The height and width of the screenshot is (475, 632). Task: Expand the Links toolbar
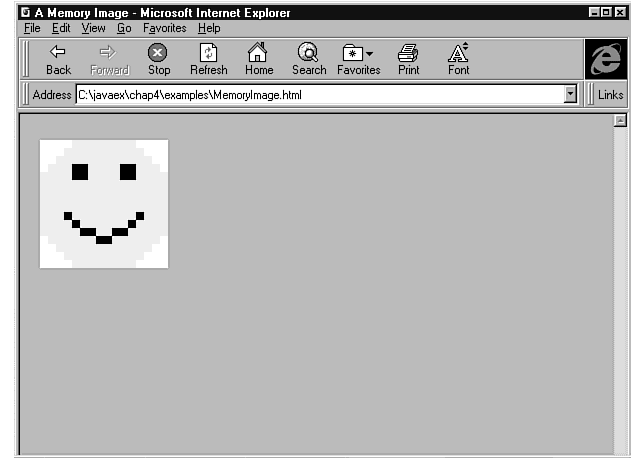point(610,95)
